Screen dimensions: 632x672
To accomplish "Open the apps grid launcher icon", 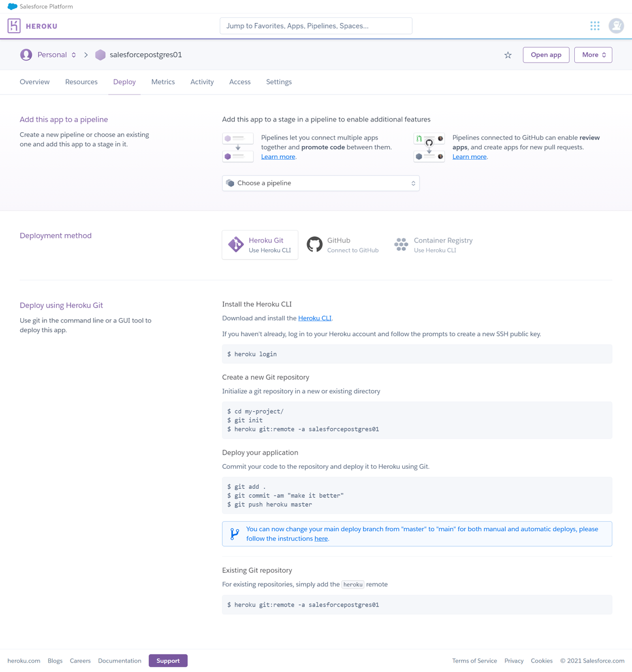I will pos(595,26).
